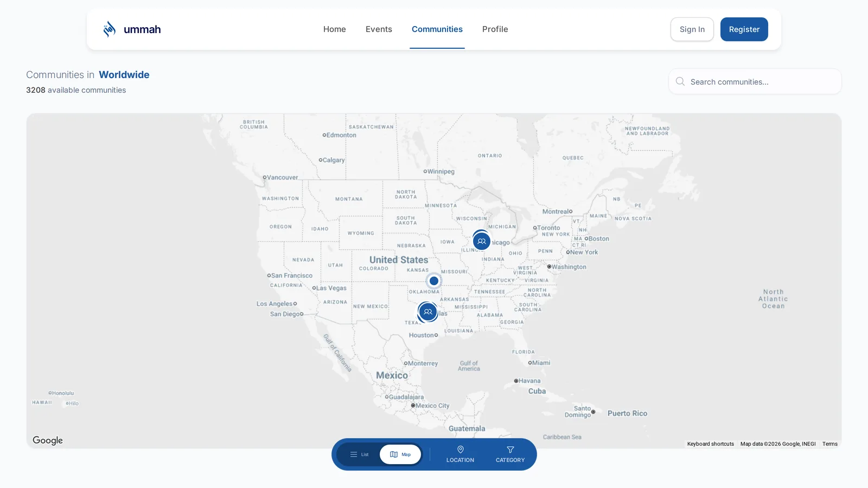Click the Houston label on map
Screen dimensions: 868x488
tap(421, 335)
